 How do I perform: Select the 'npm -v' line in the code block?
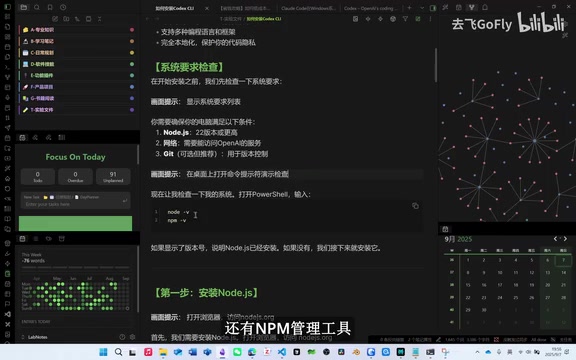(x=177, y=220)
